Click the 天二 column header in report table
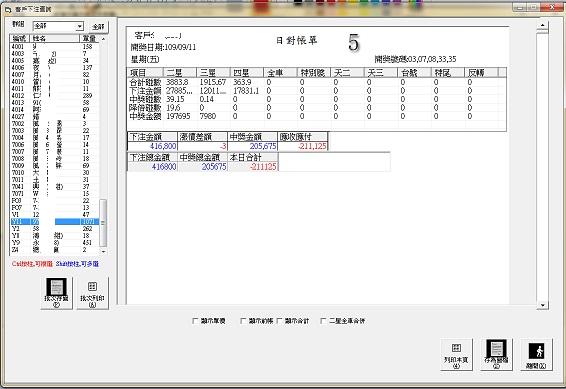The width and height of the screenshot is (566, 389). pos(347,73)
